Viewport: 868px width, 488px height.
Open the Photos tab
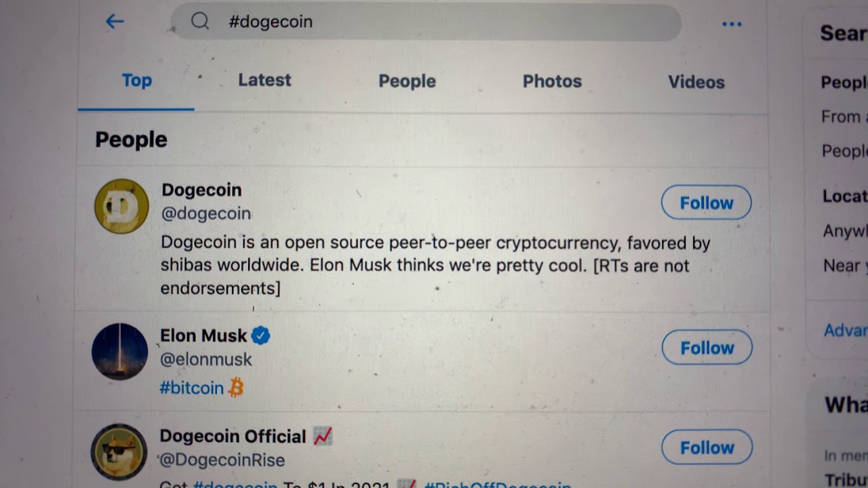pyautogui.click(x=552, y=81)
